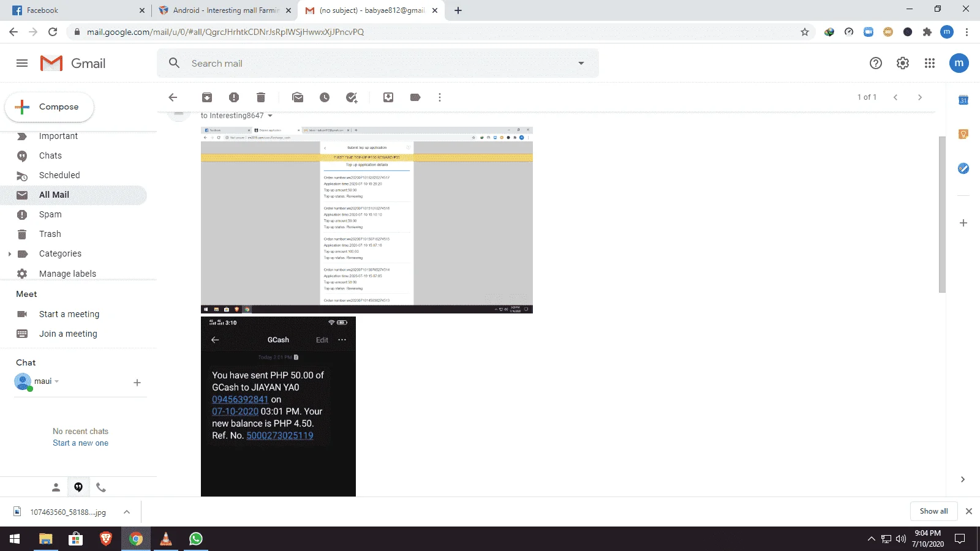Click the Compose button
This screenshot has height=551, width=980.
pos(50,107)
